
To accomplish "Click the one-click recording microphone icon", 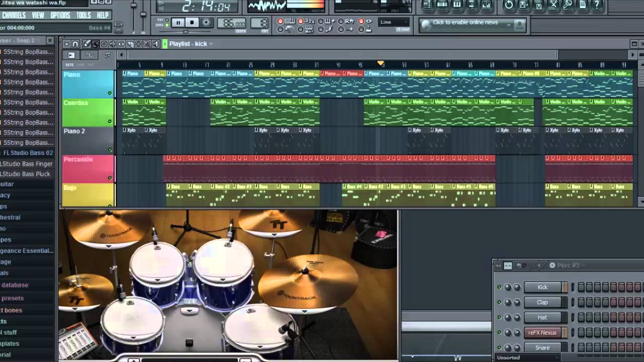I will (x=568, y=5).
